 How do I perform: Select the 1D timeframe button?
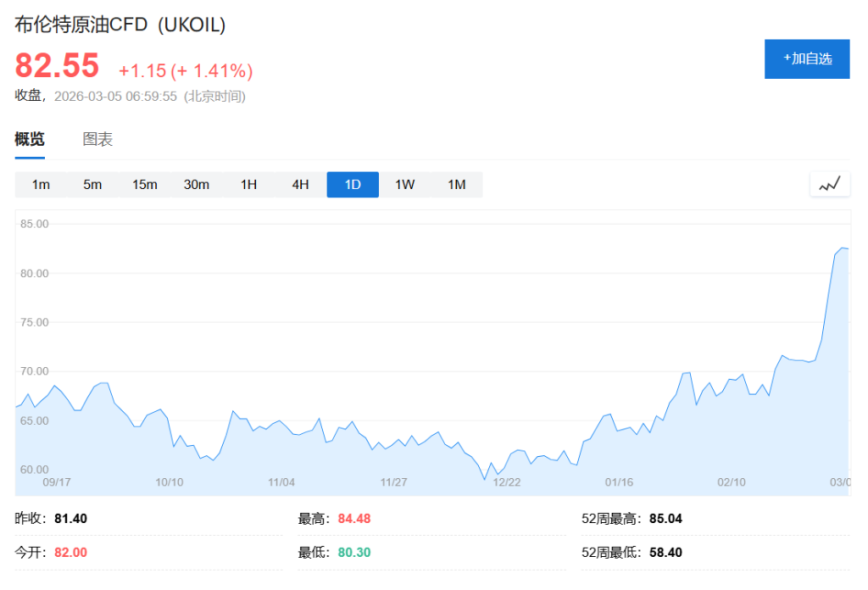(x=352, y=183)
